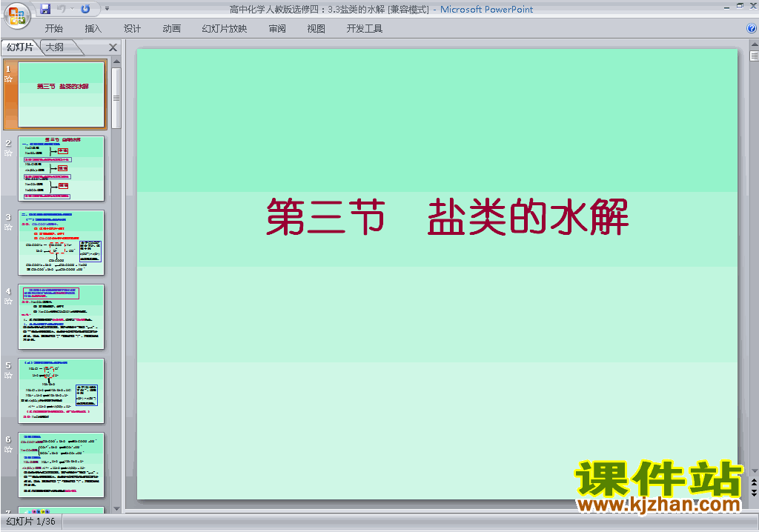Go to next slide using double-down arrows

click(x=754, y=492)
